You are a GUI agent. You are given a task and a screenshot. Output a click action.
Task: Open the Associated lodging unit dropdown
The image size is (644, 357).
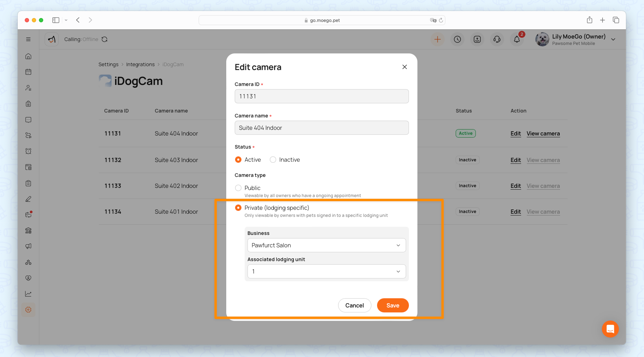[x=326, y=271]
